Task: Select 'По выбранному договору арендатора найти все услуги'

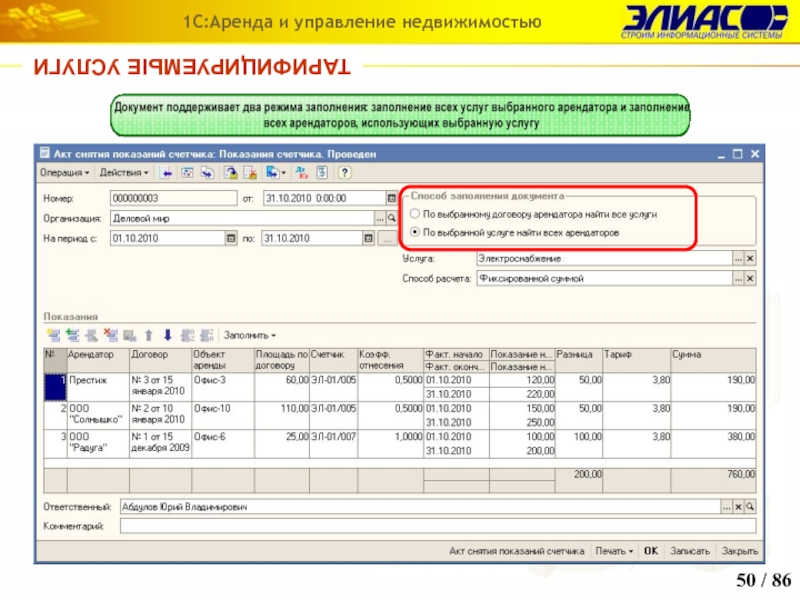Action: coord(415,214)
